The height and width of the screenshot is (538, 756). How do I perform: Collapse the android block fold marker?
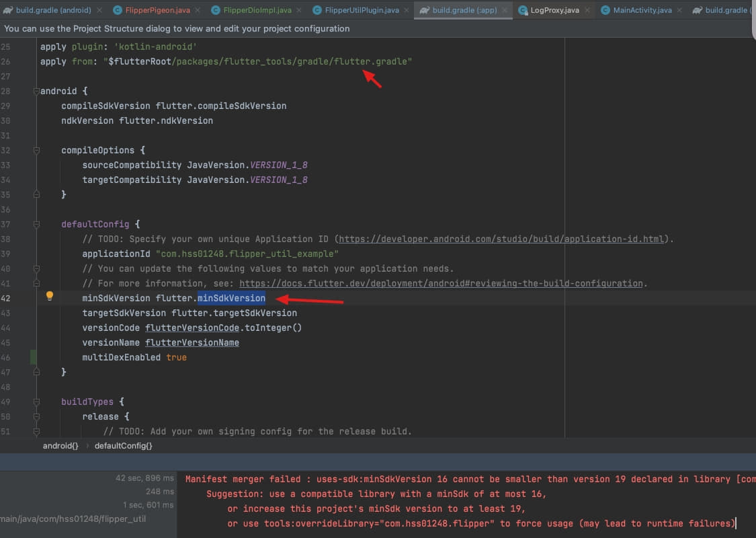click(36, 91)
